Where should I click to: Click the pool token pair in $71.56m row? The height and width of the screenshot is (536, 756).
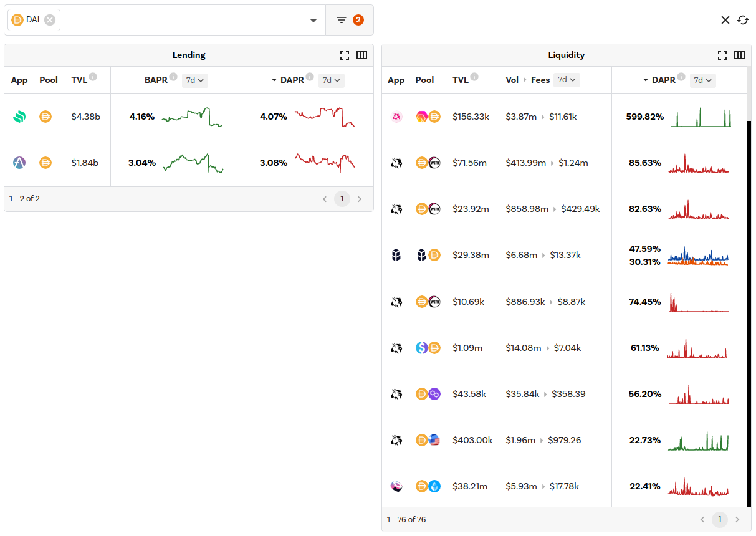coord(428,163)
